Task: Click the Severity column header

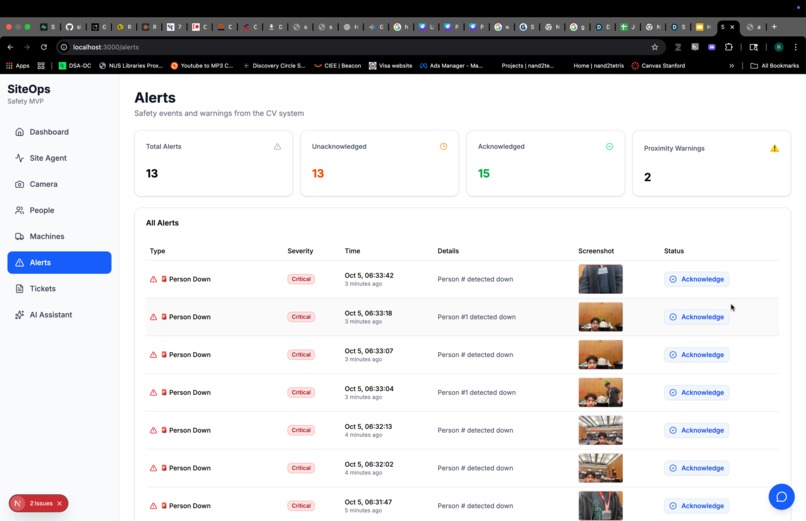Action: click(x=300, y=251)
